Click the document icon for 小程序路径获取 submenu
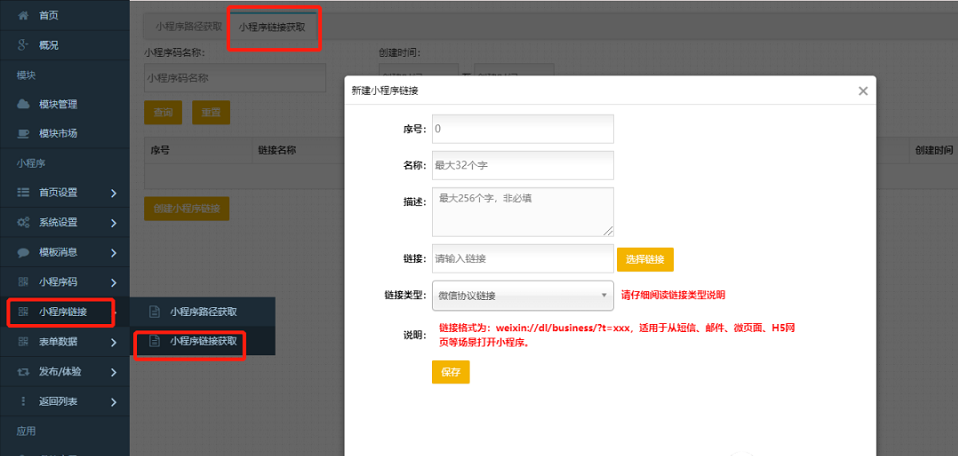The image size is (958, 456). pos(154,312)
